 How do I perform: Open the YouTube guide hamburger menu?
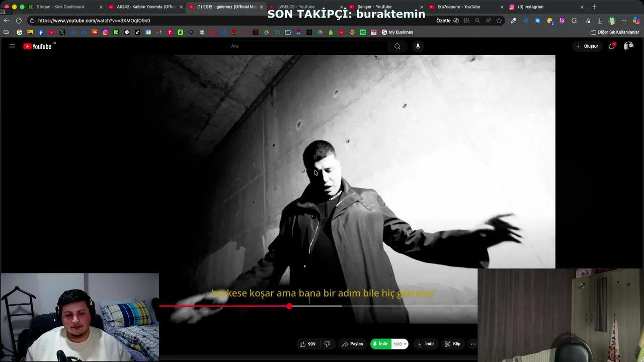point(12,46)
